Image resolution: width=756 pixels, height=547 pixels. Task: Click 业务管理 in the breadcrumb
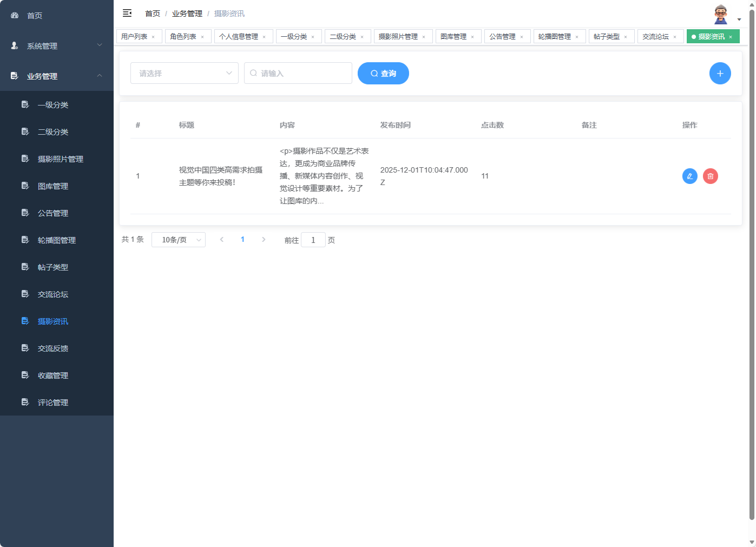coord(187,13)
